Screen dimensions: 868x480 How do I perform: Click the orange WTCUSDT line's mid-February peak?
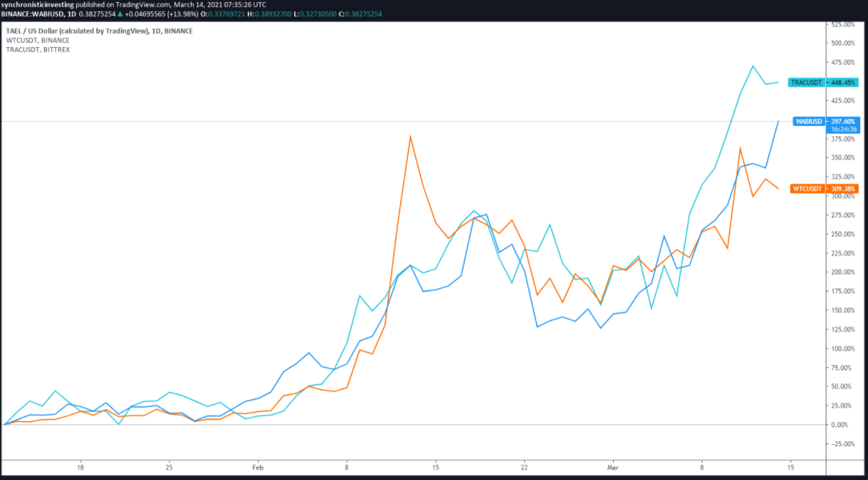point(410,137)
